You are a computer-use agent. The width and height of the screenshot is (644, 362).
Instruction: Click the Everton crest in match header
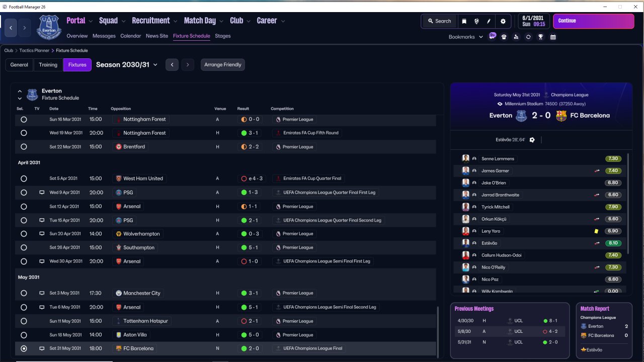point(521,116)
